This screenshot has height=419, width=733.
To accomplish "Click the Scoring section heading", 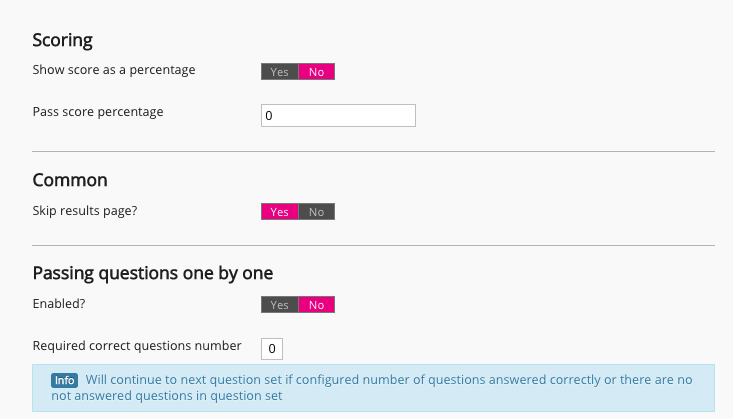I will tap(62, 41).
